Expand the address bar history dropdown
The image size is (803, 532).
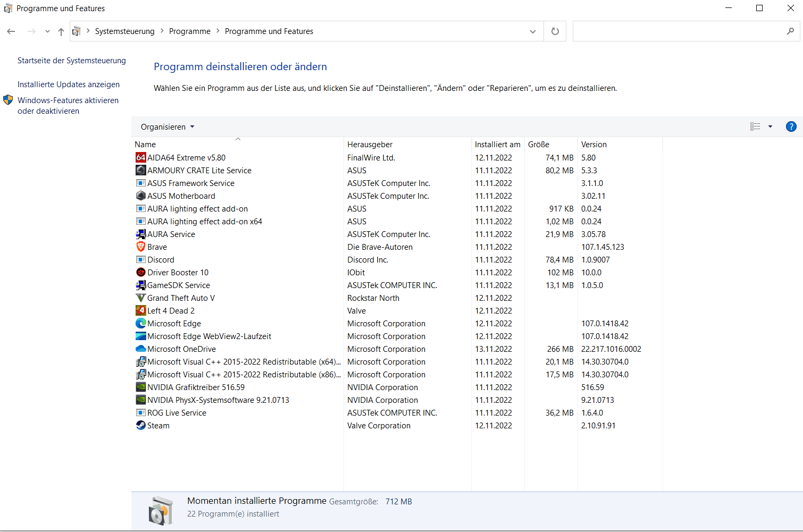pos(533,31)
